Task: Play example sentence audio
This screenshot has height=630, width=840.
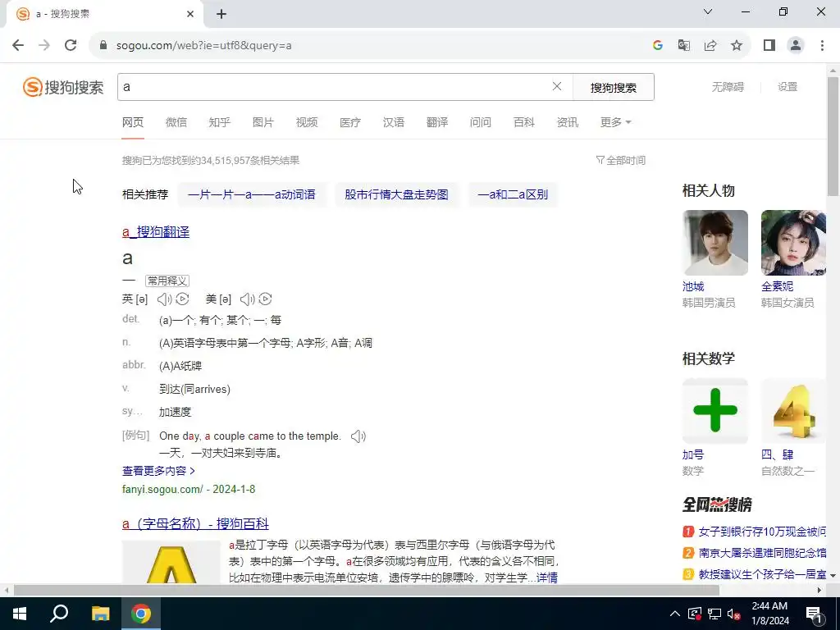Action: pyautogui.click(x=358, y=436)
